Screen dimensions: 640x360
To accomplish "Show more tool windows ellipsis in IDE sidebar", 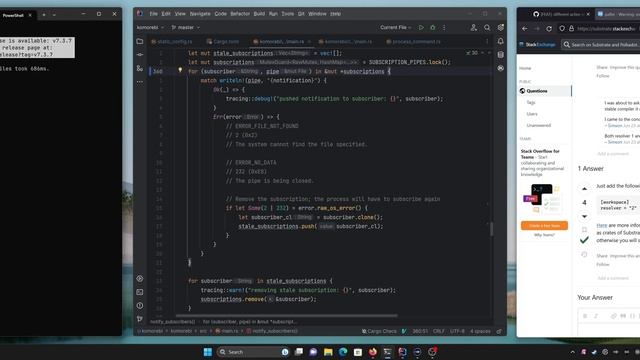I will pyautogui.click(x=140, y=82).
